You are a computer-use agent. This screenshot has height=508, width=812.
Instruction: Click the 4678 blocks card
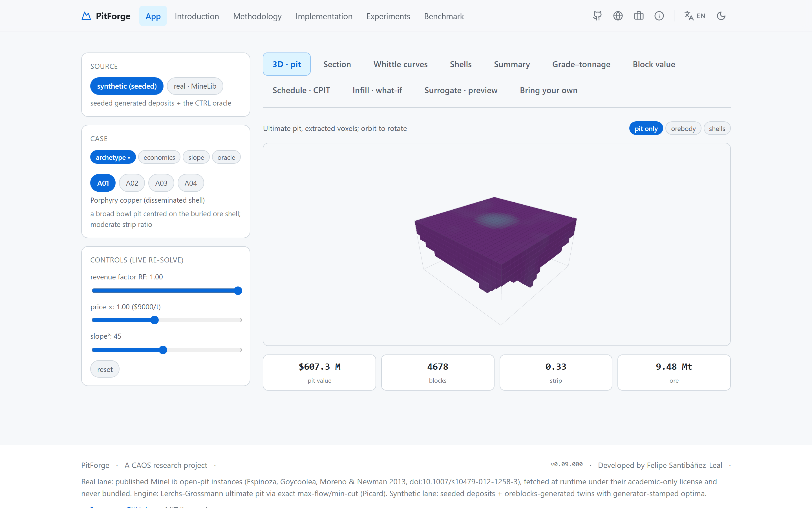click(x=438, y=372)
